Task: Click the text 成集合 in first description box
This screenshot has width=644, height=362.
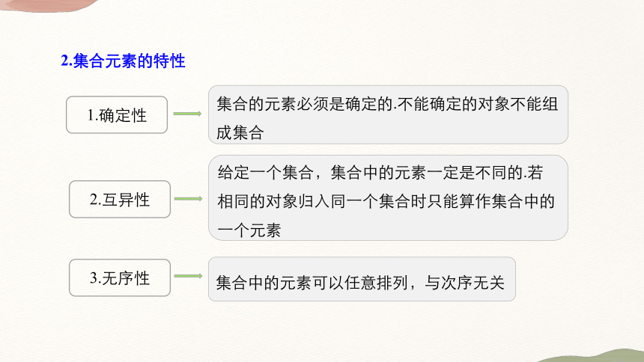Action: tap(240, 132)
